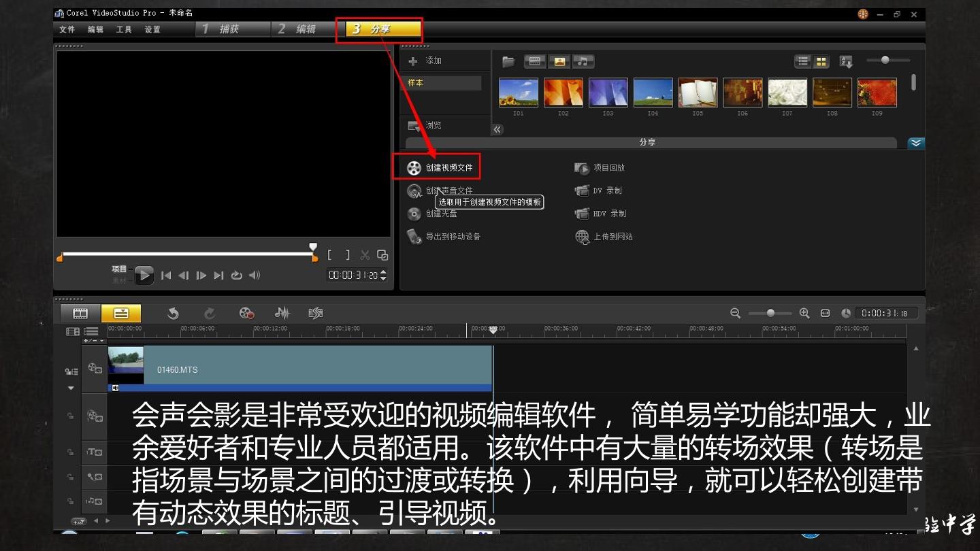Collapse the library navigation panel chevron
The height and width of the screenshot is (551, 980).
click(497, 129)
